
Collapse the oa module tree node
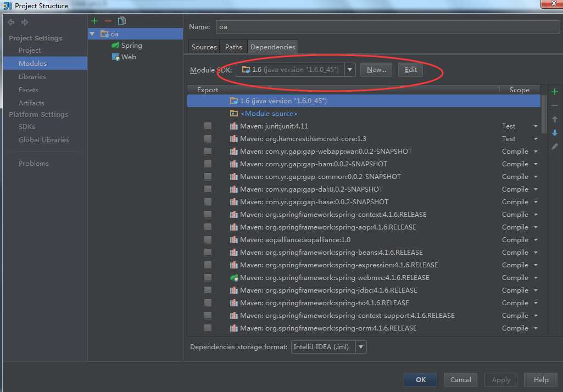point(92,33)
